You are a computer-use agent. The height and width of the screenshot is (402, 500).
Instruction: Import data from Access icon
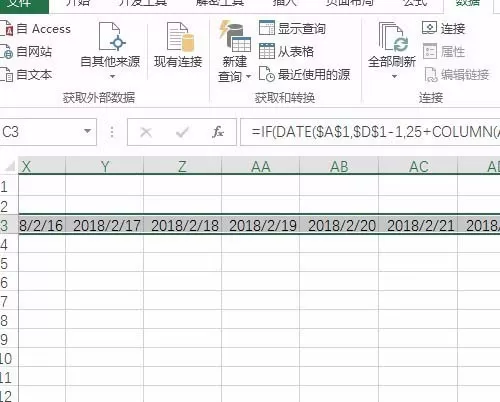[6, 29]
